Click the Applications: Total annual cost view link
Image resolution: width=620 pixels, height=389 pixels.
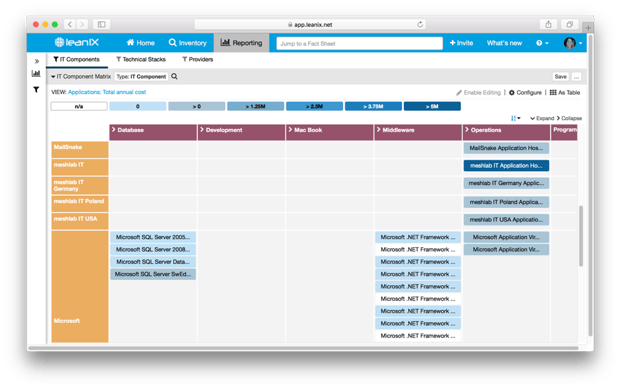[107, 92]
